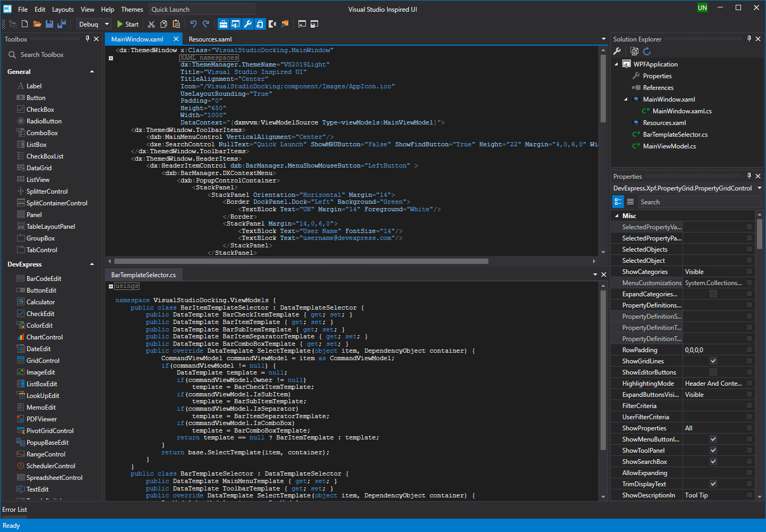Open the Themes menu

click(x=132, y=9)
